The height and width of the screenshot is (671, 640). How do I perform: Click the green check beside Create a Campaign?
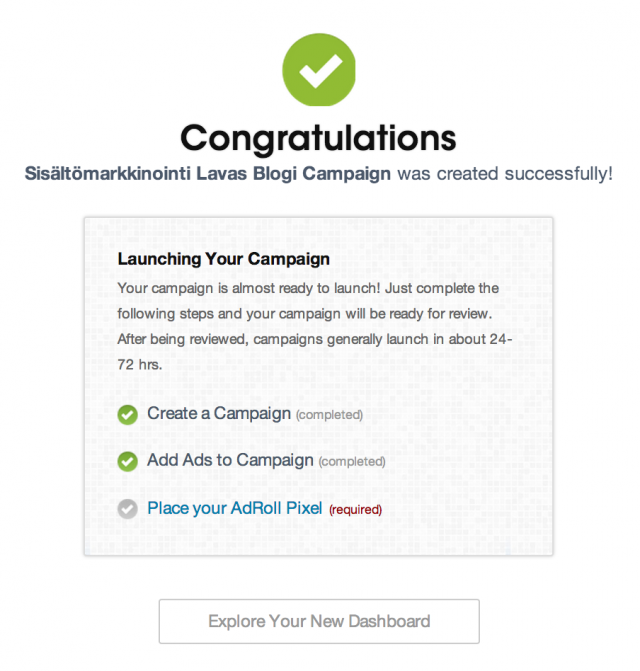[x=127, y=414]
